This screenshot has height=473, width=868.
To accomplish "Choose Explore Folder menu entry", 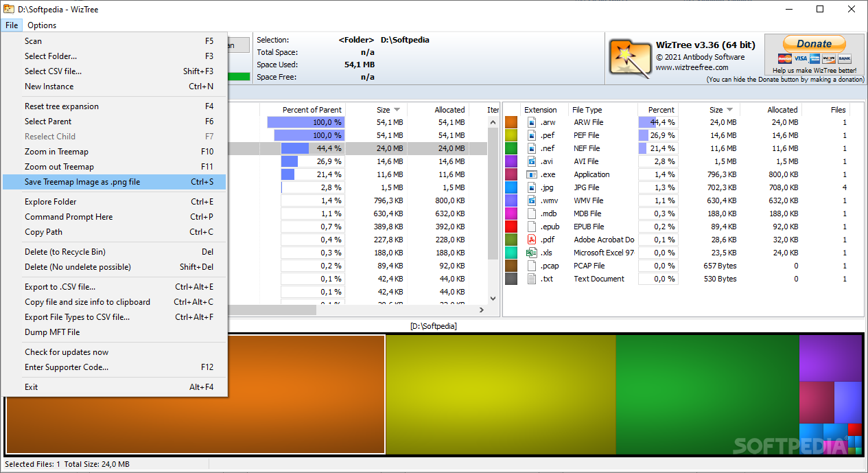I will click(114, 202).
